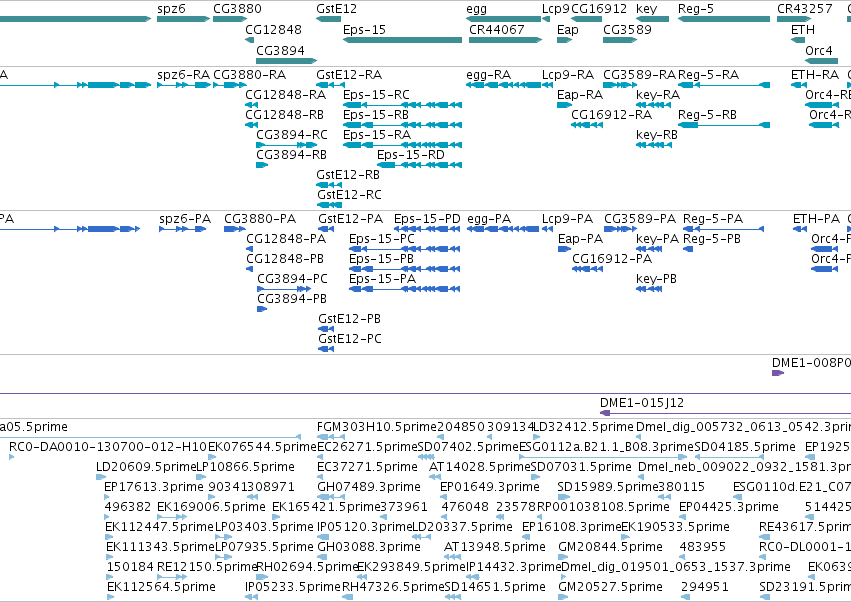Image resolution: width=851 pixels, height=602 pixels.
Task: Click transcript GstE12-RC
Action: tap(329, 205)
